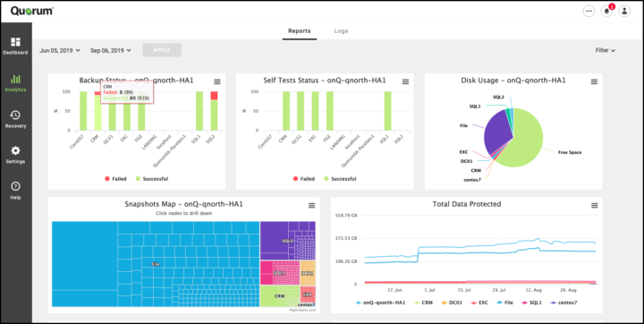Open the notifications bell icon
The height and width of the screenshot is (324, 644).
tap(606, 11)
